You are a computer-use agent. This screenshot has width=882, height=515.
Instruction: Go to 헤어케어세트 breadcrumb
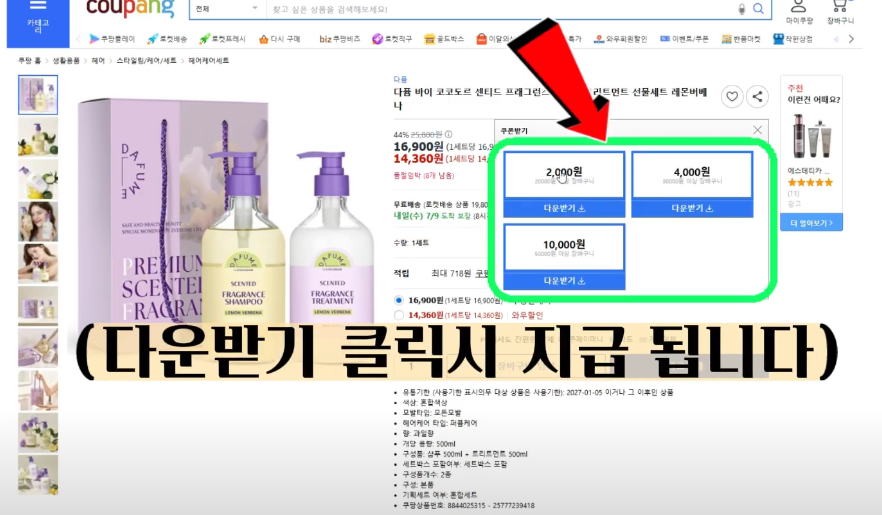pyautogui.click(x=208, y=60)
